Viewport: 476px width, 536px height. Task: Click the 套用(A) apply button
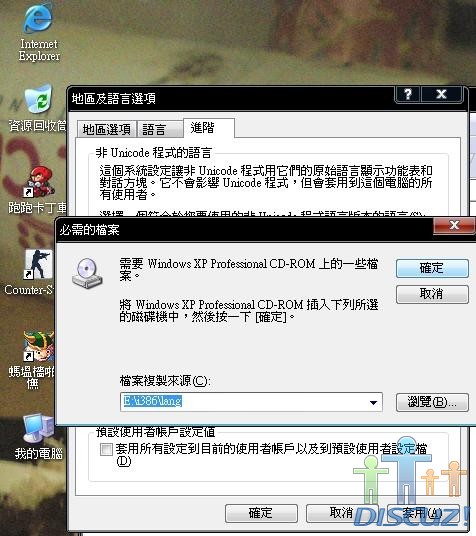coord(423,513)
